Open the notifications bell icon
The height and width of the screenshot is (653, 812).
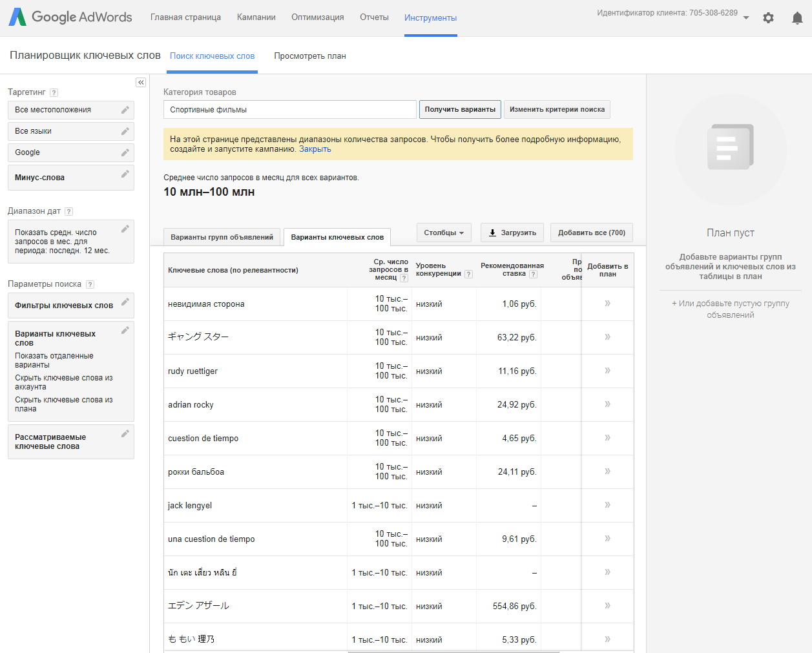798,18
